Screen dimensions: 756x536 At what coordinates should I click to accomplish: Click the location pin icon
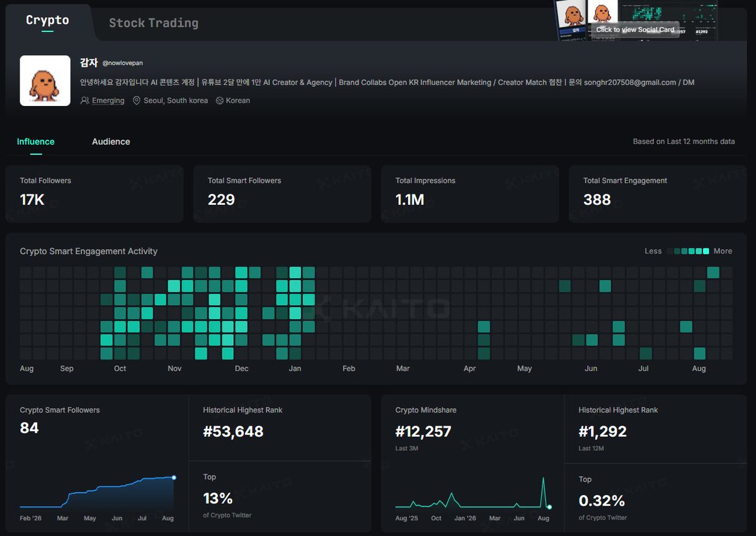(137, 100)
